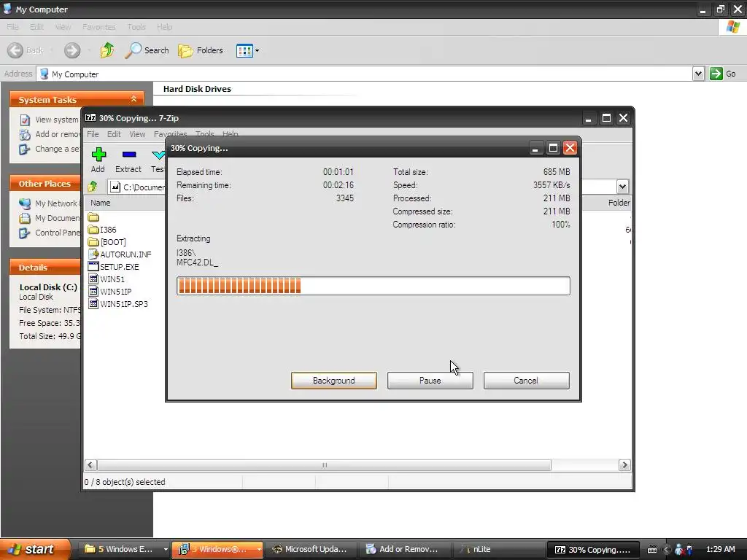
Task: Click the Details panel header
Action: 45,267
